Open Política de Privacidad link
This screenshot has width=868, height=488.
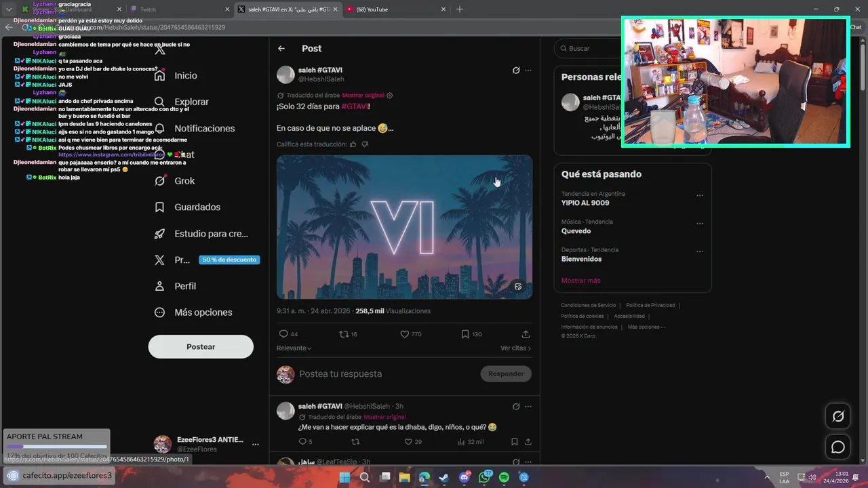pos(650,306)
